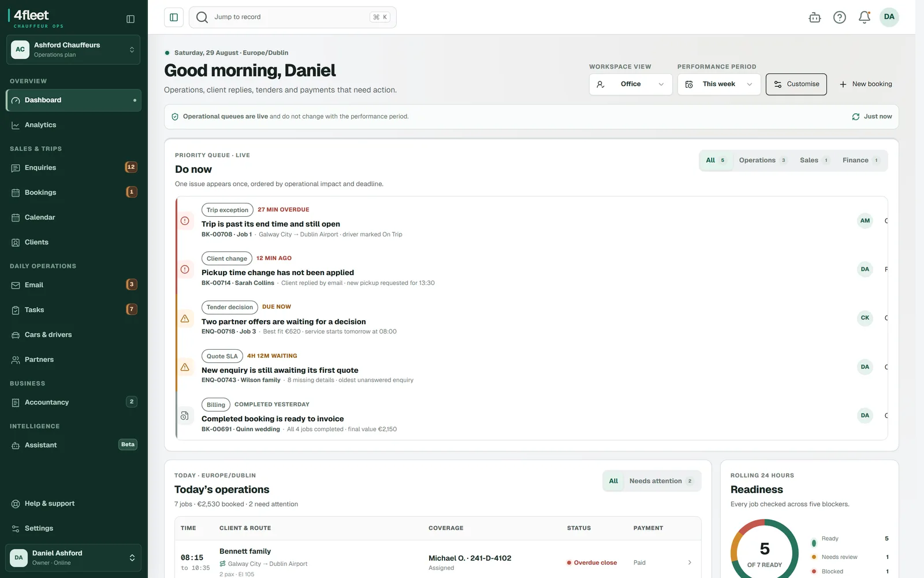924x578 pixels.
Task: Open the completed booking ready to invoice item
Action: click(x=531, y=416)
